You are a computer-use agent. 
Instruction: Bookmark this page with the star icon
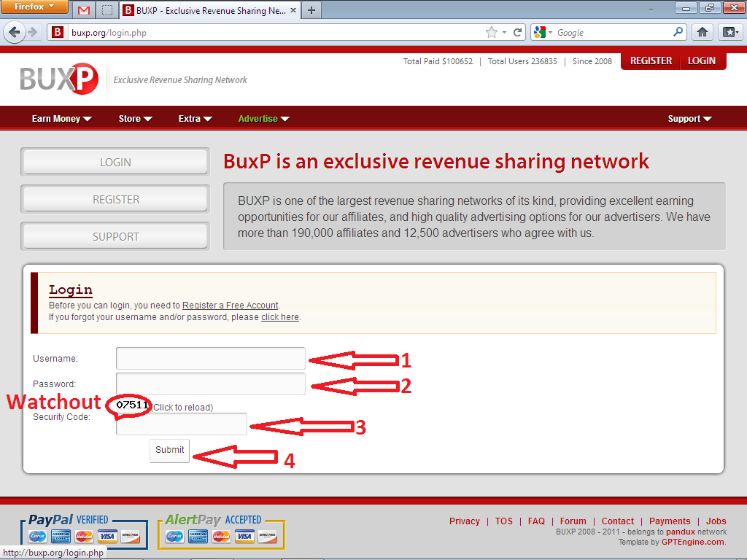coord(492,32)
